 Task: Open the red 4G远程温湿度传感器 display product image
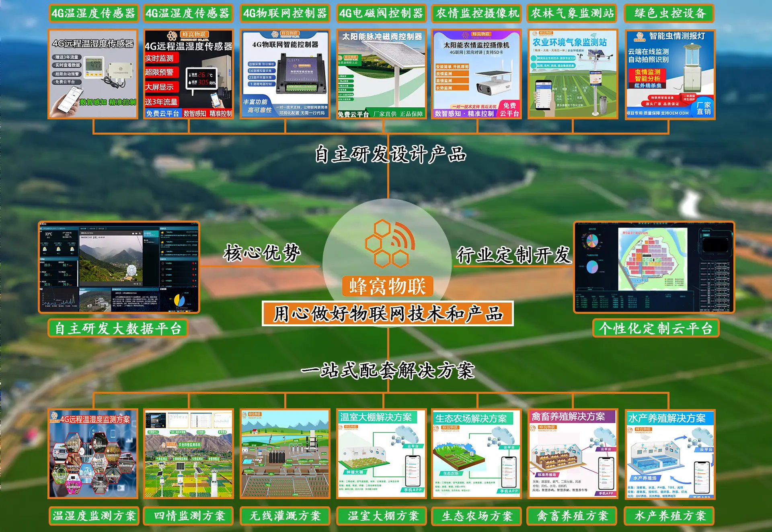[189, 74]
